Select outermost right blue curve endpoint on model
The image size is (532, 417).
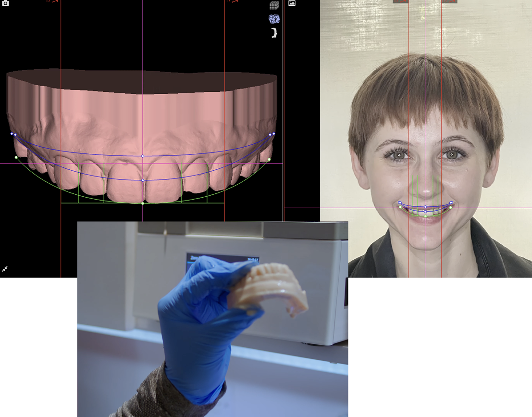click(274, 134)
